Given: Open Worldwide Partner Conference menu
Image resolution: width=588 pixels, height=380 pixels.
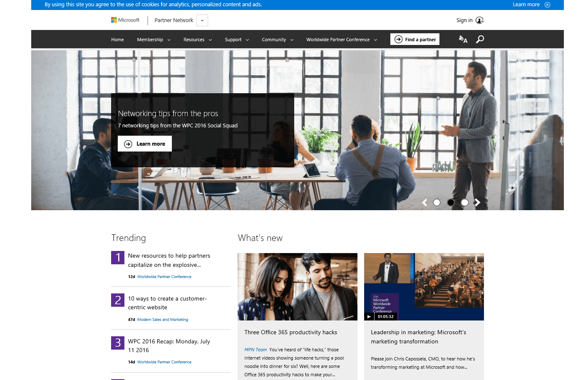Looking at the screenshot, I should [x=338, y=40].
